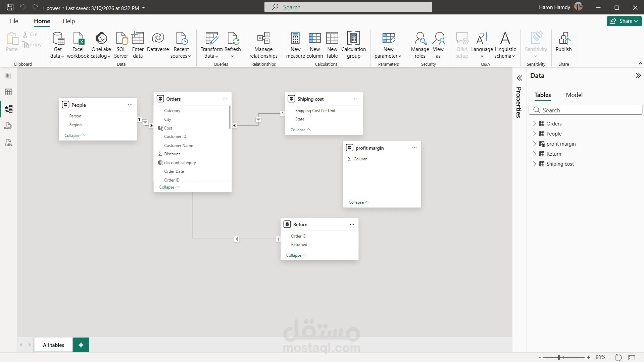
Task: Connect to SQL Server
Action: [x=121, y=45]
